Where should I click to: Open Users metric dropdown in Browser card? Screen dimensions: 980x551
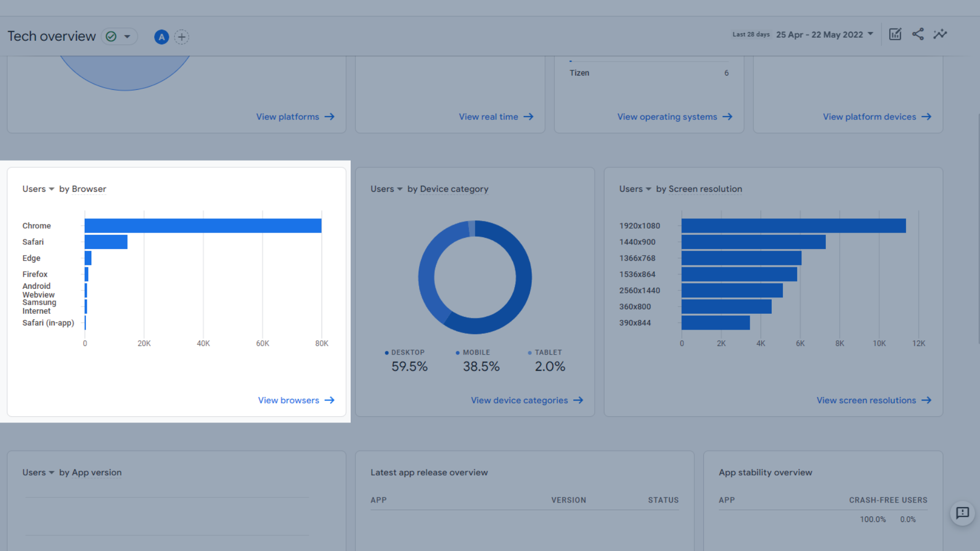coord(38,189)
